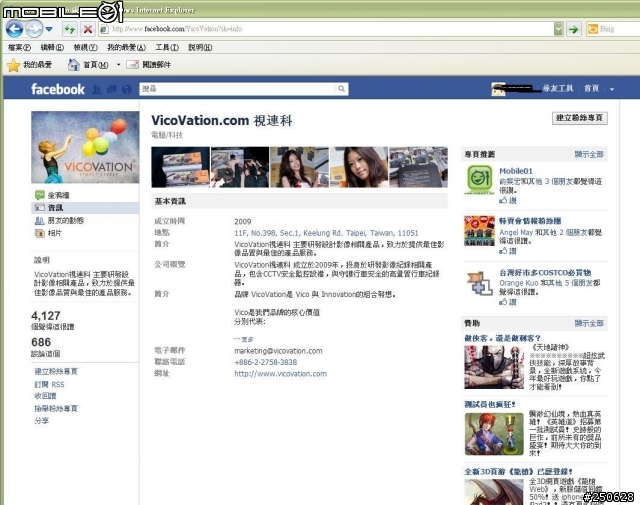The height and width of the screenshot is (505, 640).
Task: Click the red Stop loading icon
Action: coord(88,29)
